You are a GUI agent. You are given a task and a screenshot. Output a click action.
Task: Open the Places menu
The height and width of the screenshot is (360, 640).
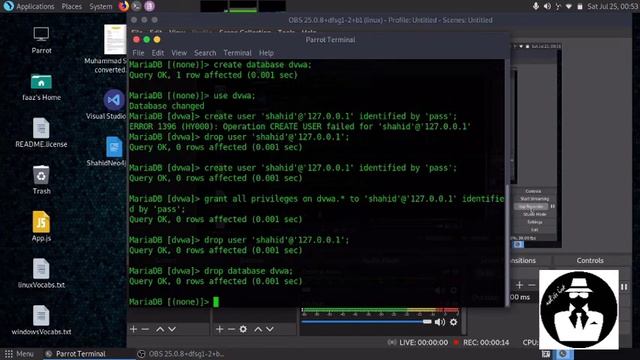(x=71, y=7)
